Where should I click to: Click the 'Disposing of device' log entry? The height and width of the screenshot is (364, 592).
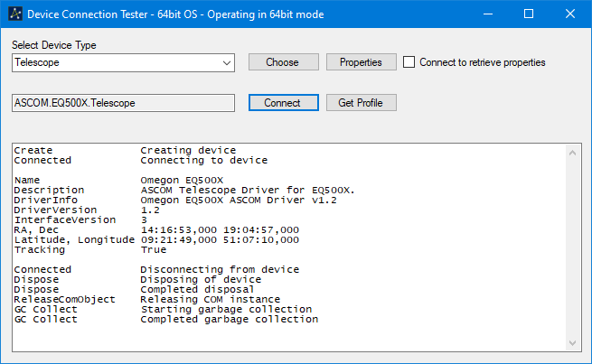coord(201,279)
